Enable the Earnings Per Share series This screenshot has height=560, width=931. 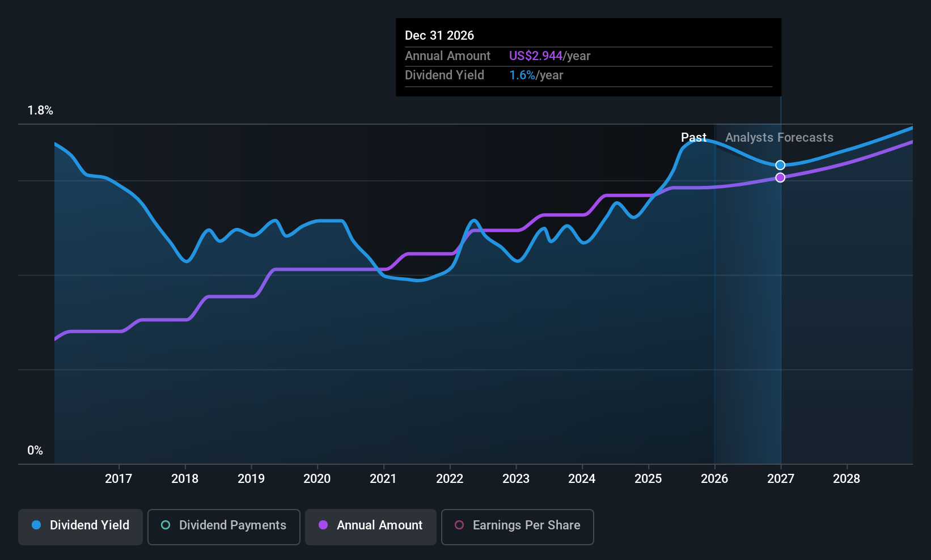[518, 527]
